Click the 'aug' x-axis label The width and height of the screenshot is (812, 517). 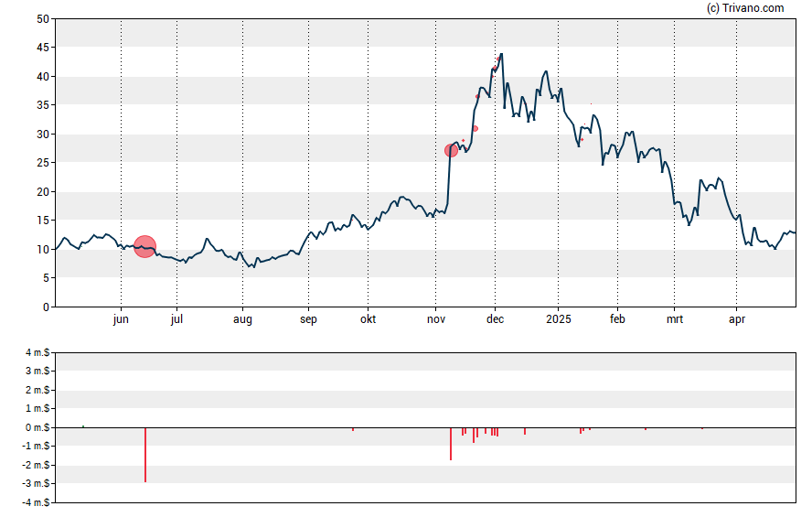[242, 319]
